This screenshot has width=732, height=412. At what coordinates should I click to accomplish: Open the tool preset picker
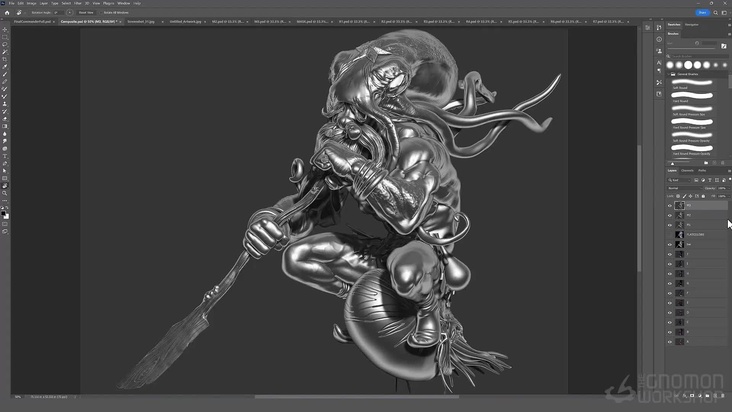click(x=21, y=13)
